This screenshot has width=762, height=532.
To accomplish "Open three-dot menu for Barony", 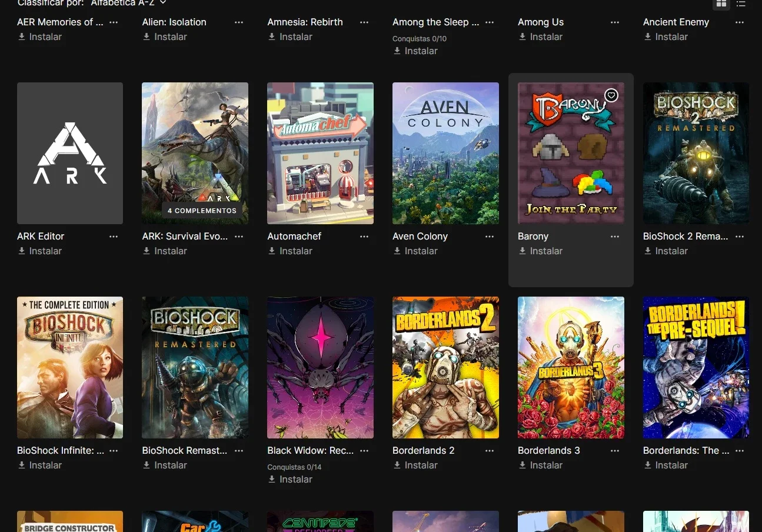I will 615,237.
